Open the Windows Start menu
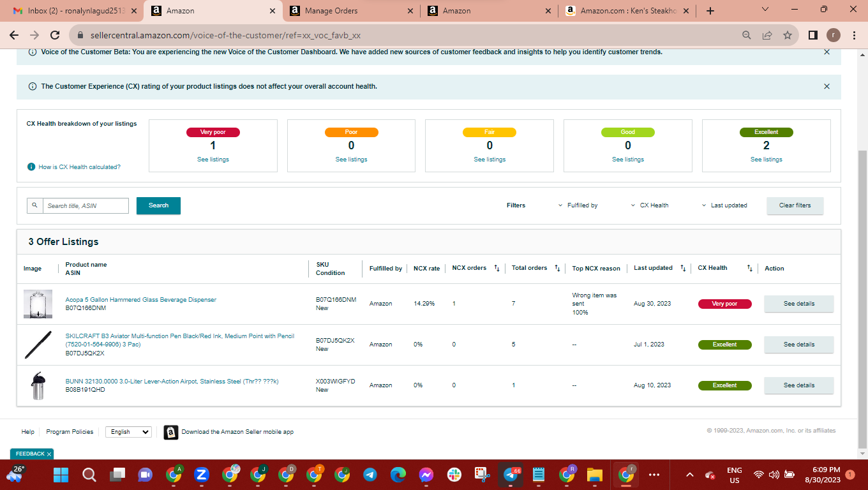 pyautogui.click(x=61, y=475)
